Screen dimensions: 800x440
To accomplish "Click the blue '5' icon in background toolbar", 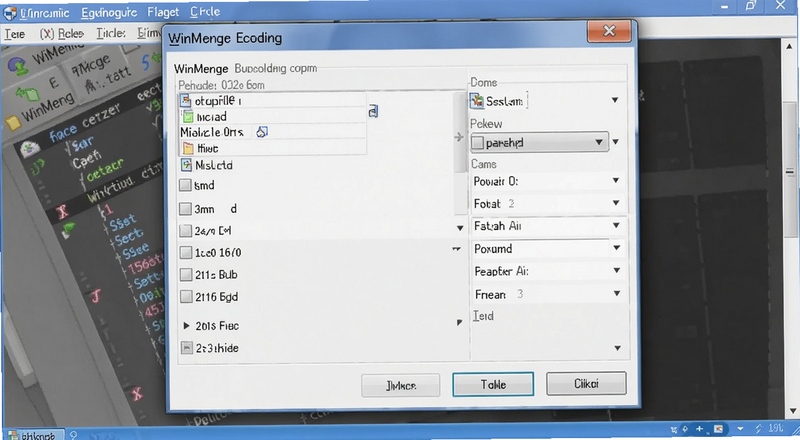I will [146, 63].
